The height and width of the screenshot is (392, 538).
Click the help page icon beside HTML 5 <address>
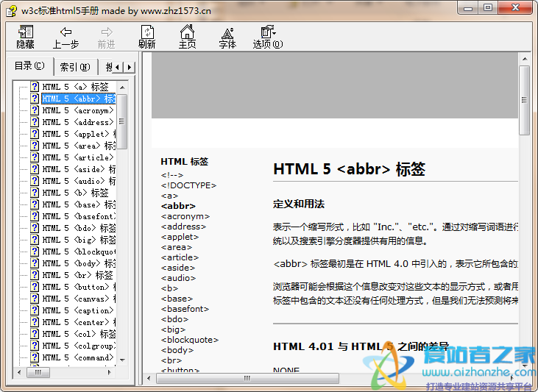(x=35, y=122)
